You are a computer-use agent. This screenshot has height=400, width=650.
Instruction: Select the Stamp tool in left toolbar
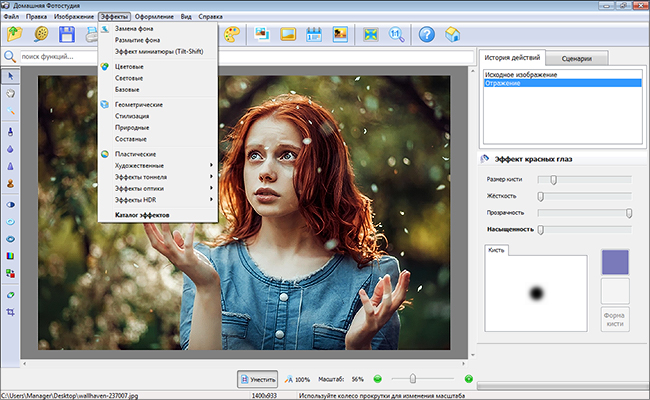[11, 184]
